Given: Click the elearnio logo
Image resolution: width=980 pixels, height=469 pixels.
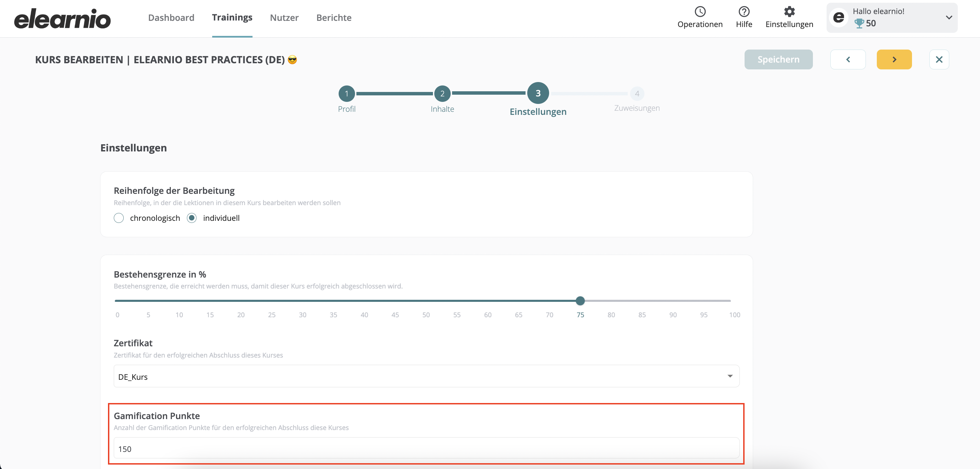Looking at the screenshot, I should (63, 19).
